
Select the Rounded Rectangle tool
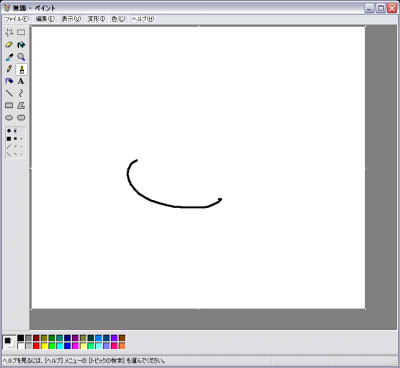21,118
